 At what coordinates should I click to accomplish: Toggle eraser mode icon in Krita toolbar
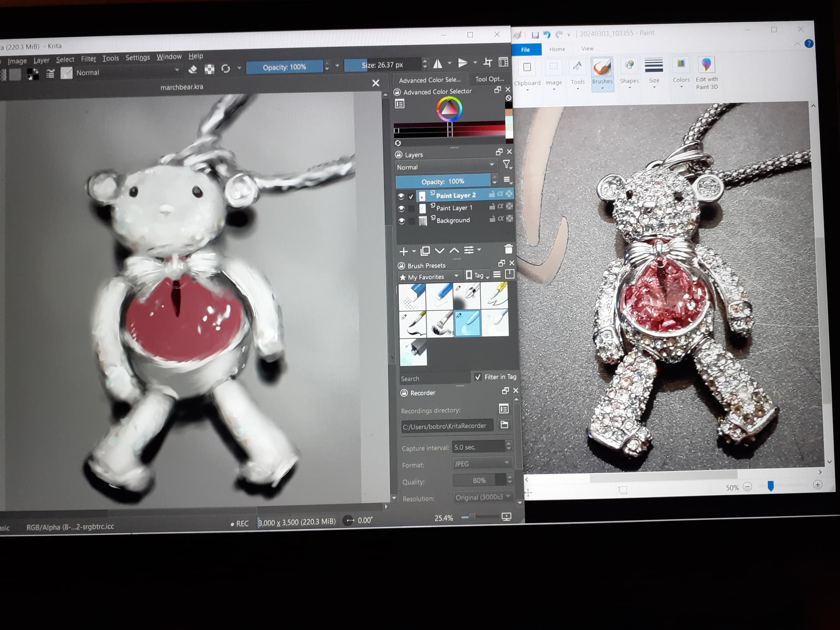(x=192, y=69)
